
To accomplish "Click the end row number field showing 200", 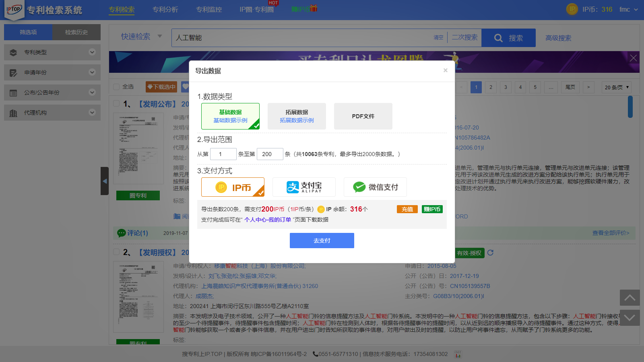I will (x=270, y=154).
